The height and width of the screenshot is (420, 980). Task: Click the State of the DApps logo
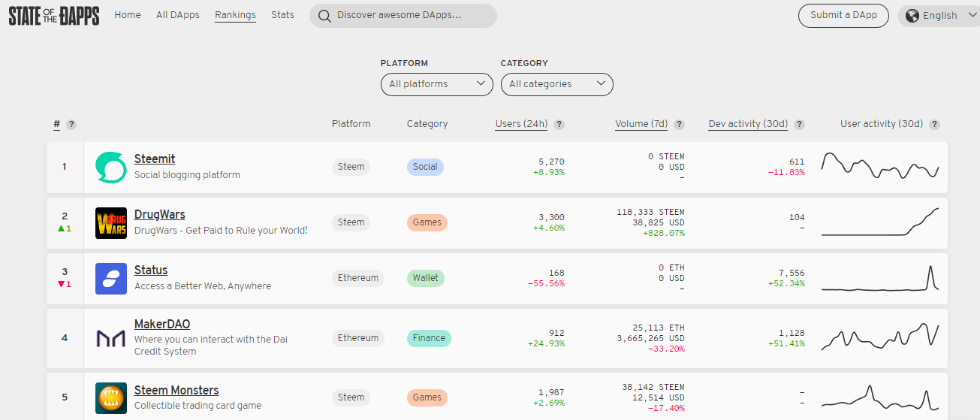point(54,16)
